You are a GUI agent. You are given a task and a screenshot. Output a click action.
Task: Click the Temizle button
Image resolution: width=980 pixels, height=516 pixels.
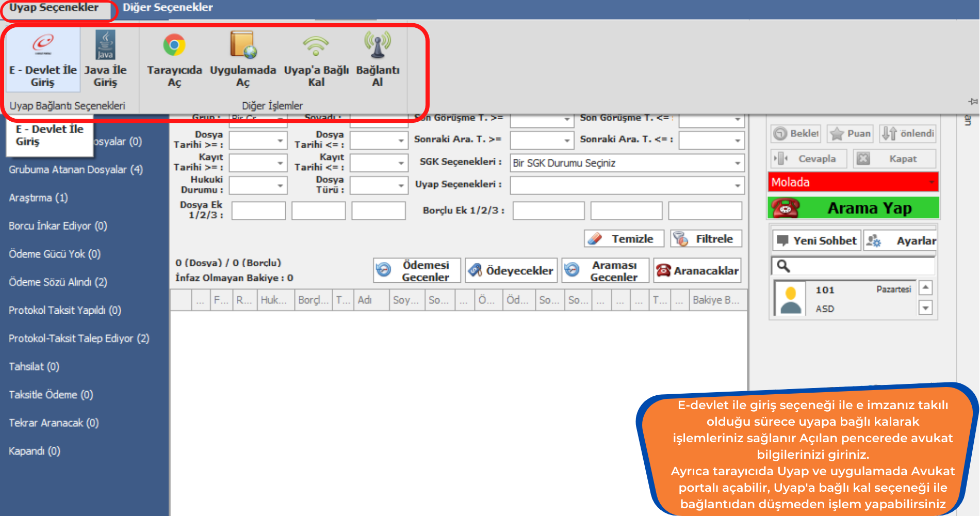(624, 239)
